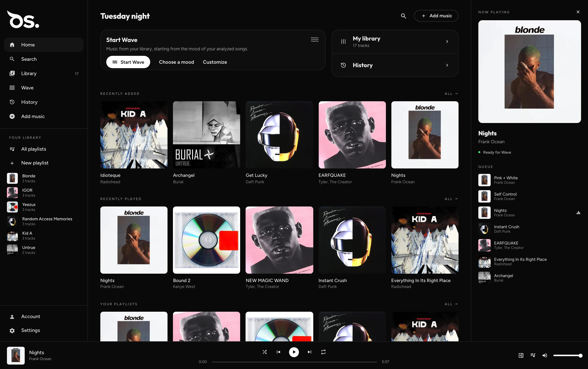Click the Start Wave white button
The width and height of the screenshot is (588, 369).
(x=128, y=62)
